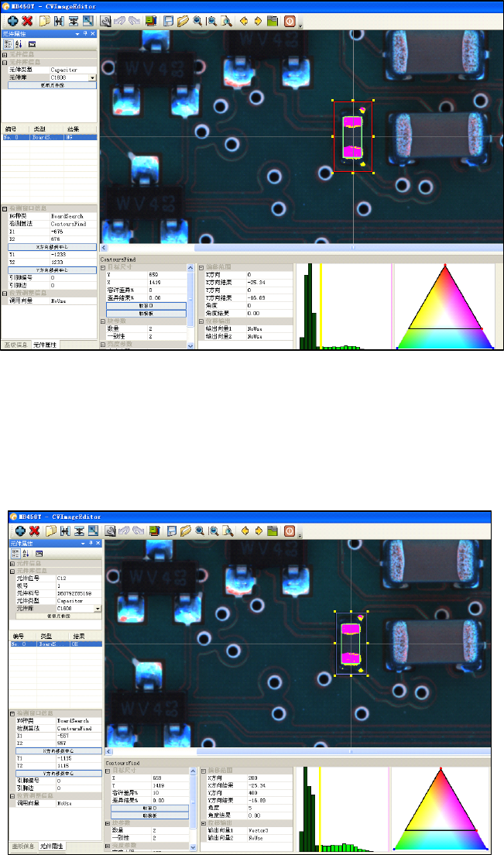This screenshot has width=504, height=855.
Task: Click the yellow left arrow icon in lower window
Action: (245, 531)
